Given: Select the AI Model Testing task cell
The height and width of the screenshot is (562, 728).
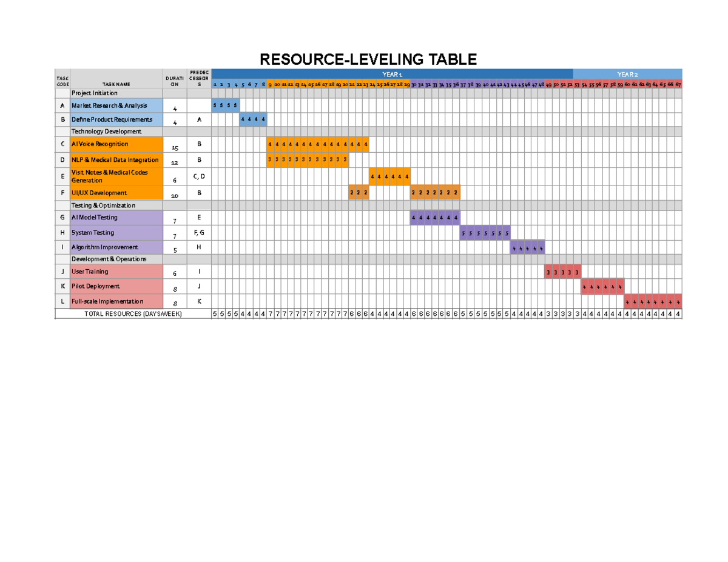Looking at the screenshot, I should tap(116, 217).
